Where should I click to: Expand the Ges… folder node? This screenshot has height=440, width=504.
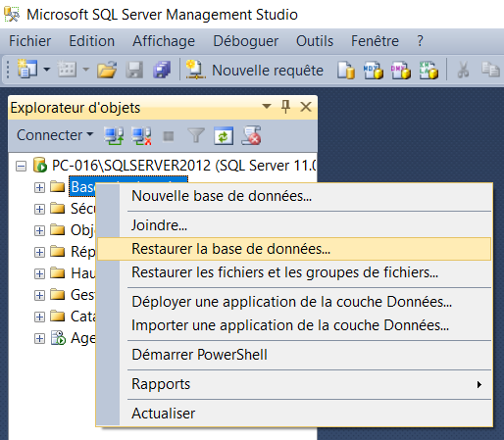click(x=39, y=296)
